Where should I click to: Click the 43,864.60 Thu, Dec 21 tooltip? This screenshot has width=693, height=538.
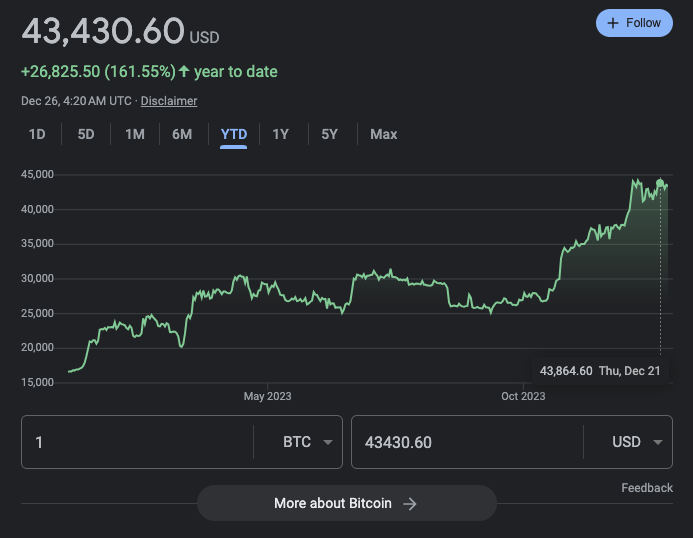coord(600,370)
